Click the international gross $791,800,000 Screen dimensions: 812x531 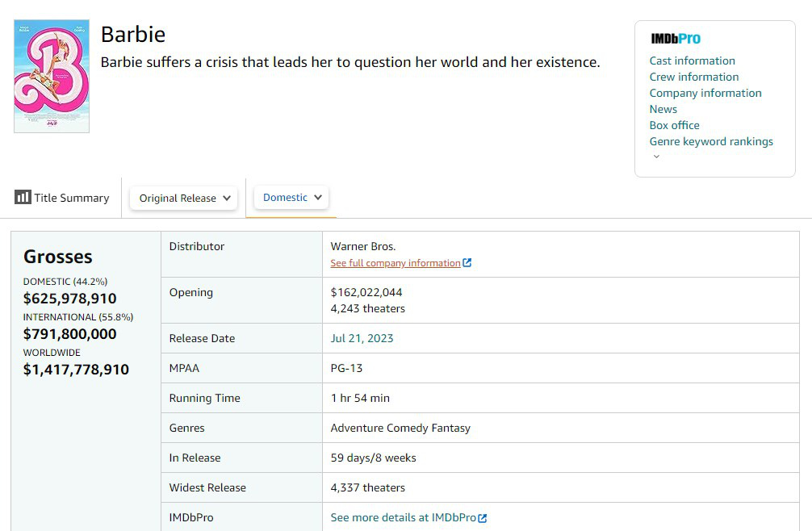(70, 334)
